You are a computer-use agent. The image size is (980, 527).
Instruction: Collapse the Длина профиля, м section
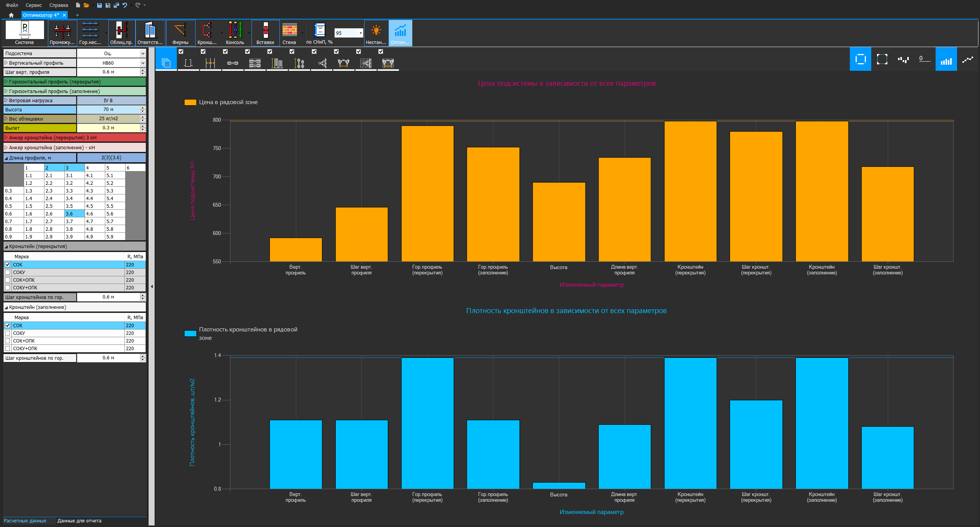pyautogui.click(x=6, y=158)
